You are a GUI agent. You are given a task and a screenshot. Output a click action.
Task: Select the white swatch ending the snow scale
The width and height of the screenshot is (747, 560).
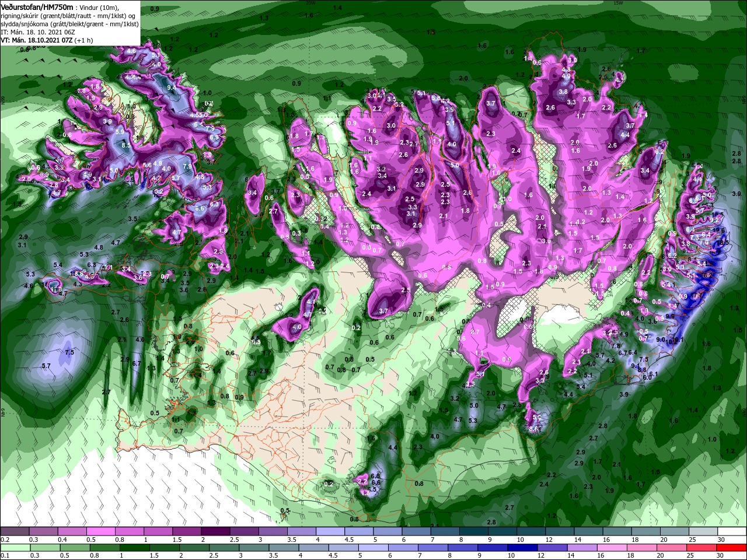(732, 531)
